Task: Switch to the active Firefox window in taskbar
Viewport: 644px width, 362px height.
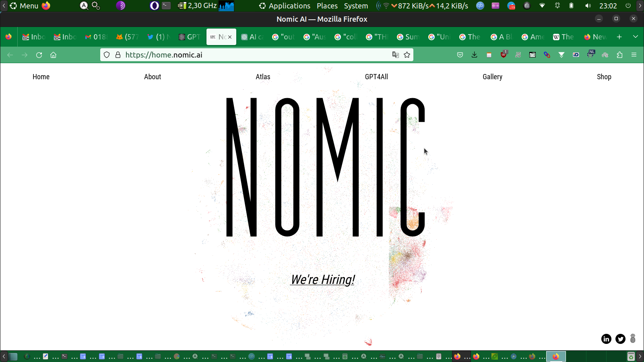Action: [556, 356]
